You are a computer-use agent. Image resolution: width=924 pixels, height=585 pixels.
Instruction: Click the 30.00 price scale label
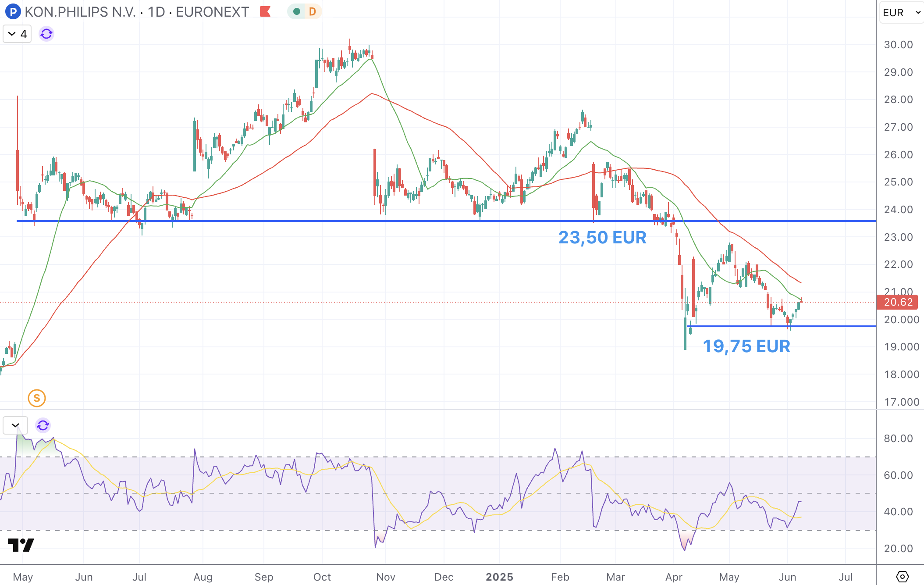coord(898,45)
